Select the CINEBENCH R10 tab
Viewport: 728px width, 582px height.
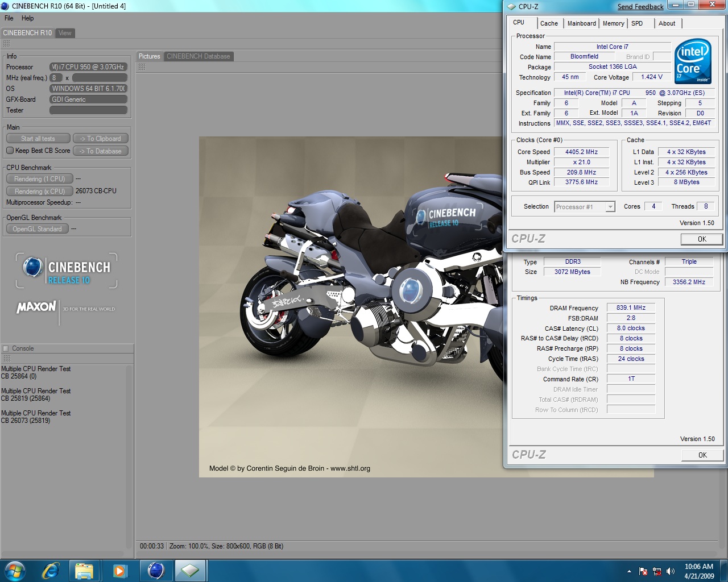click(x=27, y=33)
